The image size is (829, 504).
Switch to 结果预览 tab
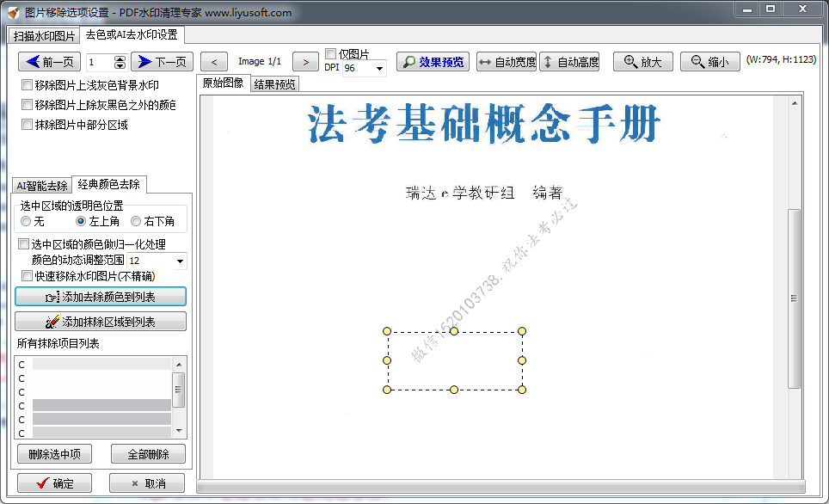pyautogui.click(x=274, y=84)
